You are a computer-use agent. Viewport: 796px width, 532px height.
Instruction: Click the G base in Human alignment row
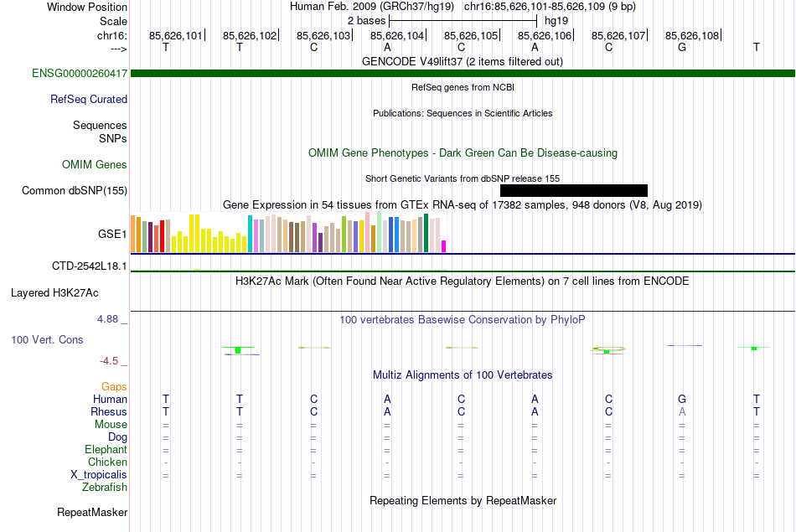click(682, 399)
